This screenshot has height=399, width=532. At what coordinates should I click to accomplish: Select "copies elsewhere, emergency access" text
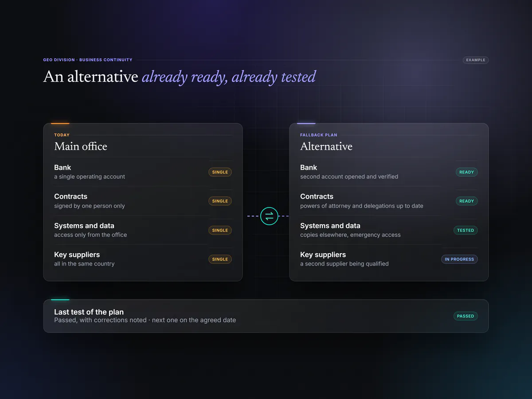[350, 235]
